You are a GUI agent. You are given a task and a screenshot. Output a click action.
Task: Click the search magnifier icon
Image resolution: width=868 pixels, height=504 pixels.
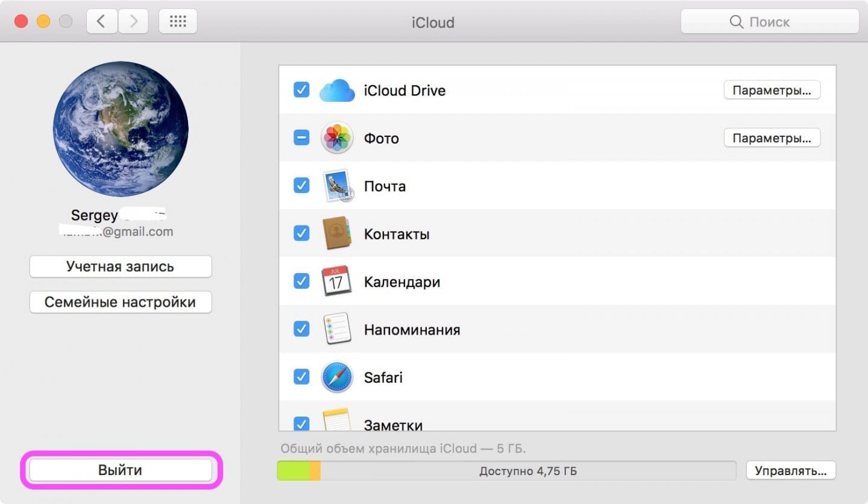(x=736, y=22)
